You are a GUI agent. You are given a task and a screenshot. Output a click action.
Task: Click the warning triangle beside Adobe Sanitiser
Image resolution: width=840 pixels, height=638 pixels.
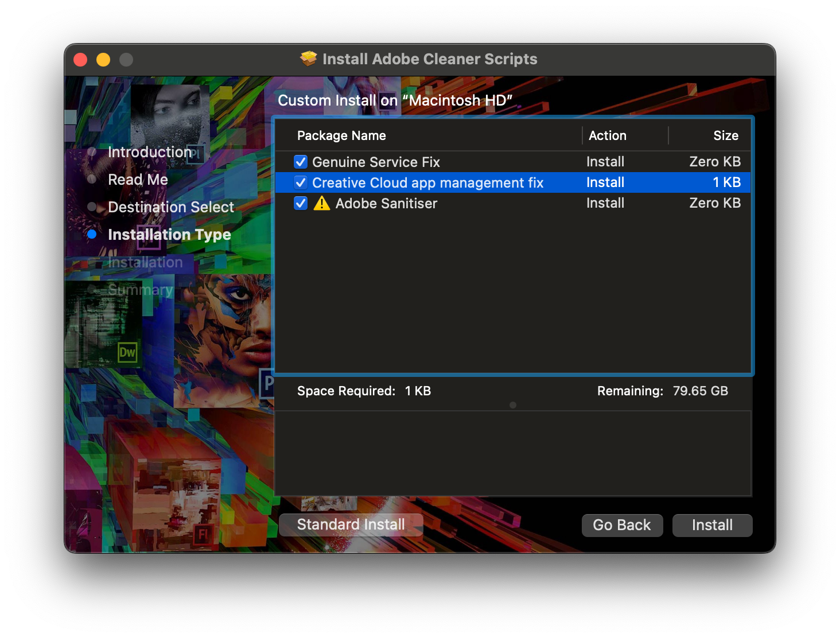pyautogui.click(x=321, y=203)
